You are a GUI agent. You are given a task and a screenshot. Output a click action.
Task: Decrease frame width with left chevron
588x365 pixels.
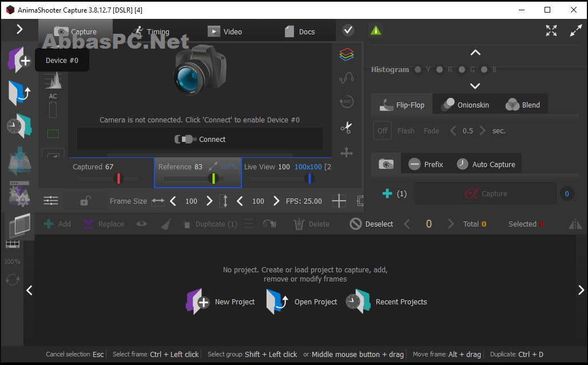pyautogui.click(x=173, y=201)
